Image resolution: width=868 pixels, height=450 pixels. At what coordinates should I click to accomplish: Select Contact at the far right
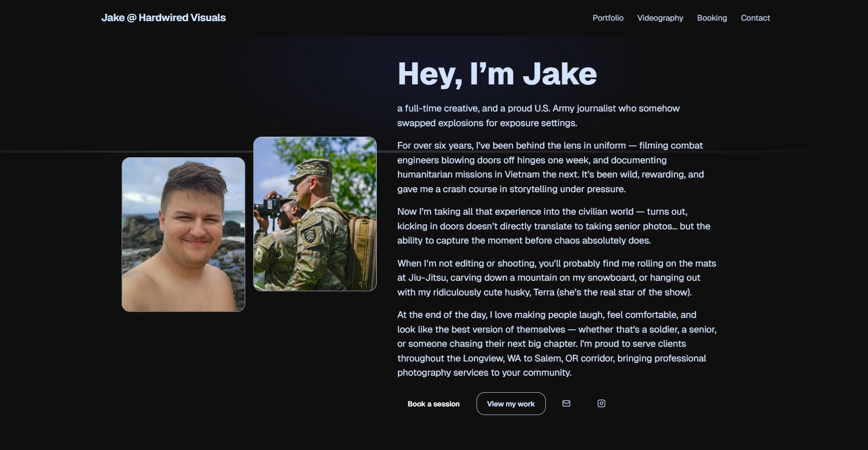coord(755,18)
